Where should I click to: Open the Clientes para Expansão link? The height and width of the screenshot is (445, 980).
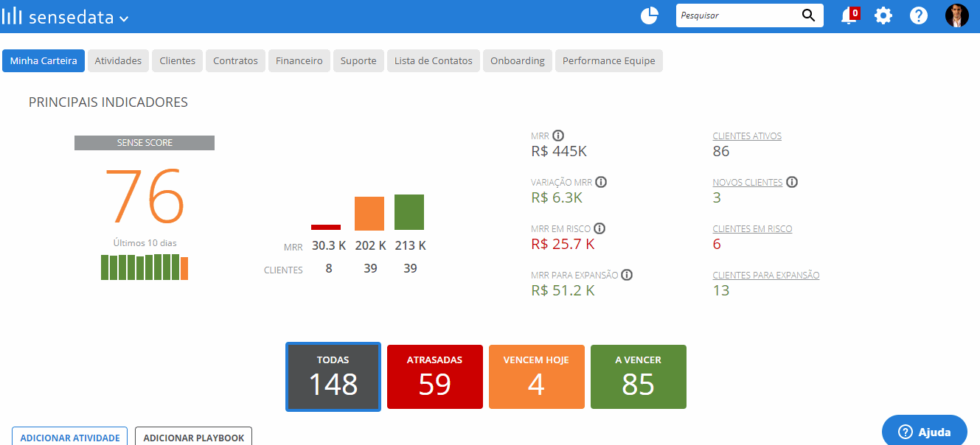[766, 276]
